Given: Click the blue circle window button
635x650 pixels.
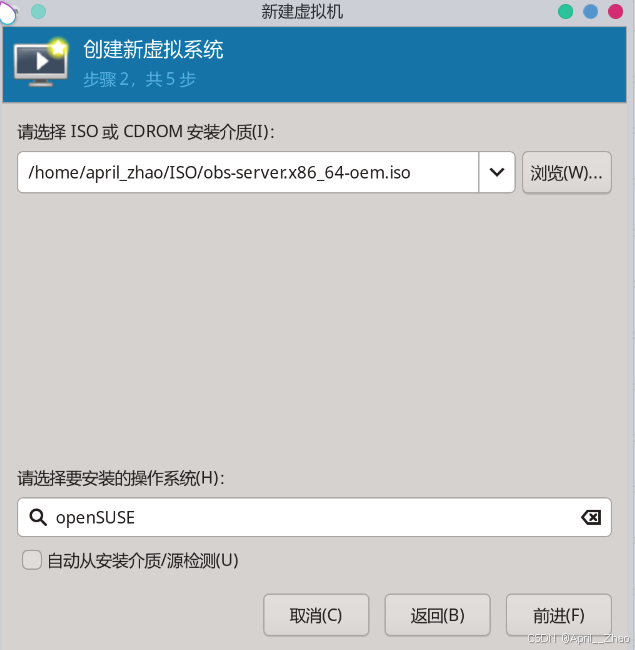Looking at the screenshot, I should tap(590, 12).
